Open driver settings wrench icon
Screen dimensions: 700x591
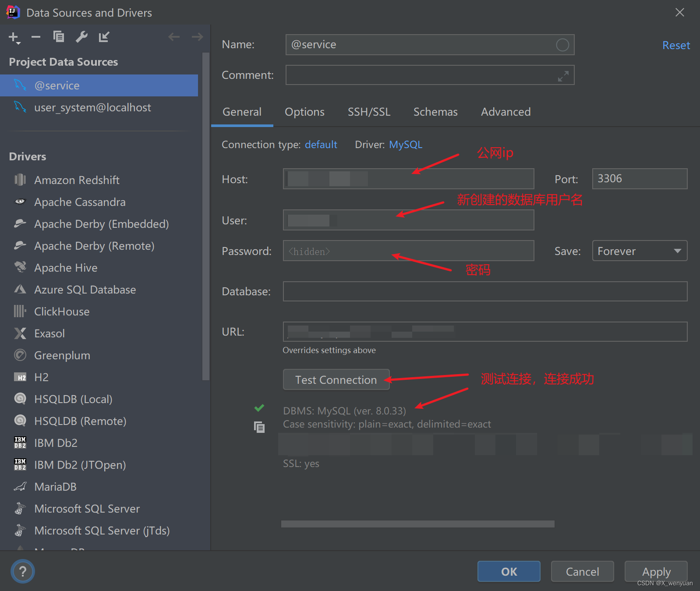tap(81, 37)
